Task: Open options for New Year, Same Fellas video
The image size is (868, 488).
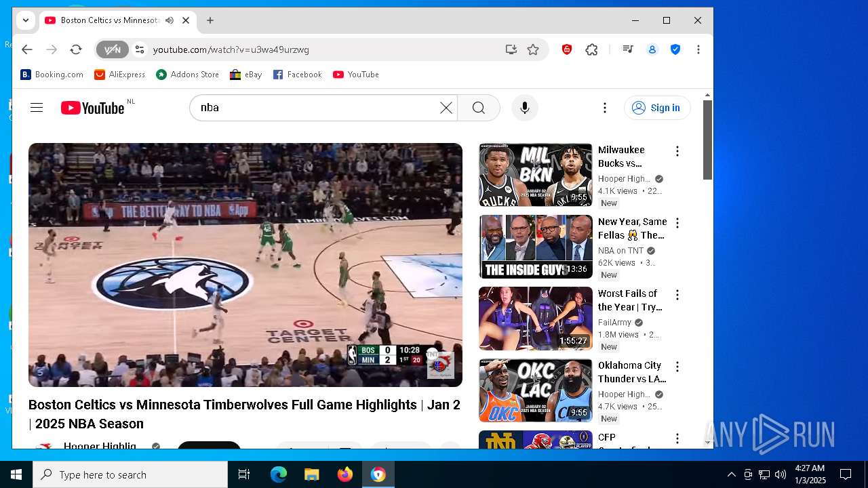Action: click(x=677, y=223)
